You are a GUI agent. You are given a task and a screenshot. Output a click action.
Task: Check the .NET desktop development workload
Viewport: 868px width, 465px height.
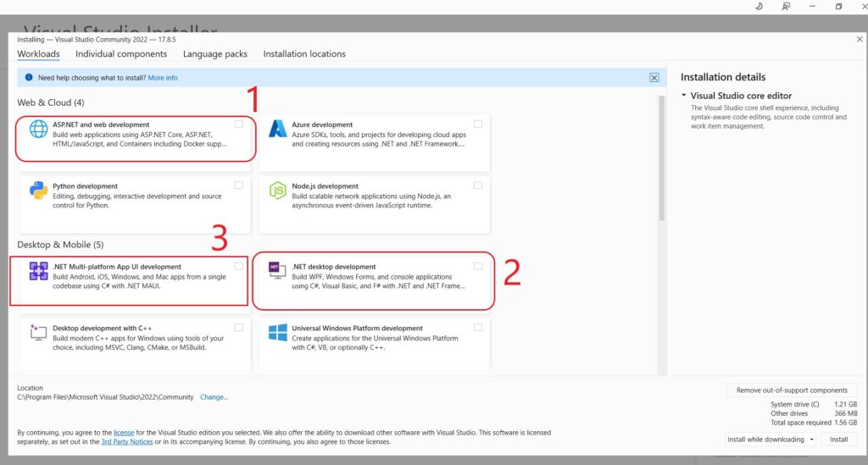pyautogui.click(x=478, y=266)
